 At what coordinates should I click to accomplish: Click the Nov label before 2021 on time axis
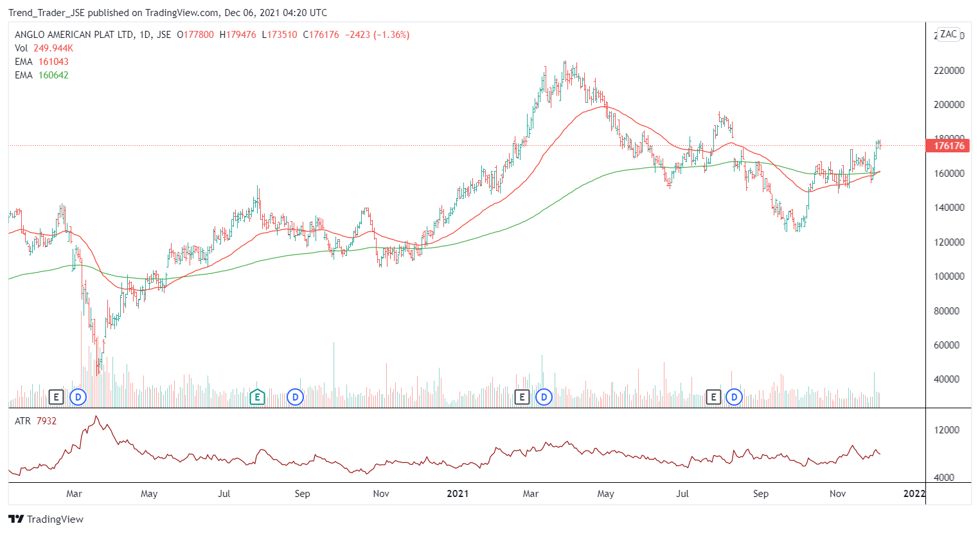(381, 494)
